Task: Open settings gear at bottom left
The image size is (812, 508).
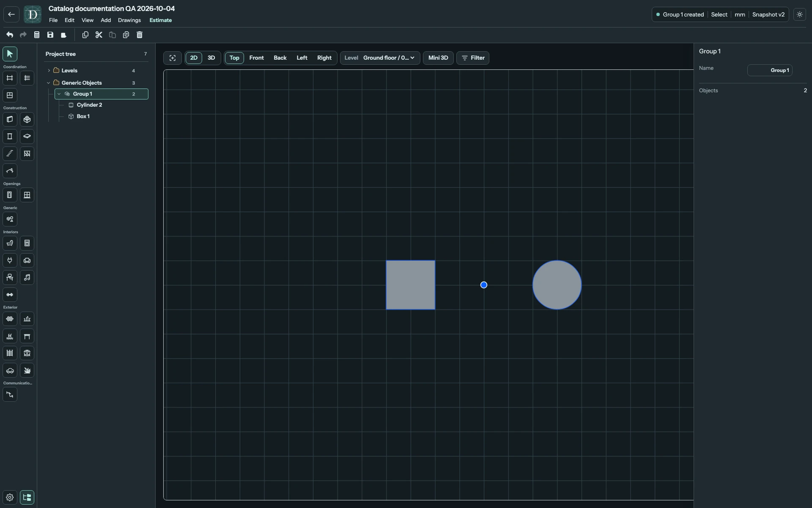Action: coord(10,497)
